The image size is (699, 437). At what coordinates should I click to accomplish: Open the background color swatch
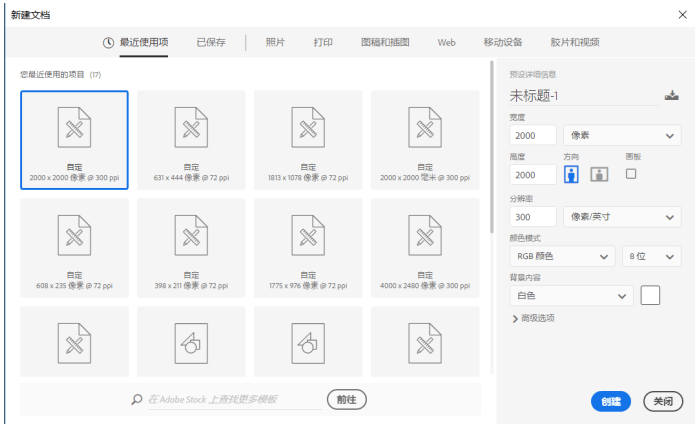click(650, 295)
